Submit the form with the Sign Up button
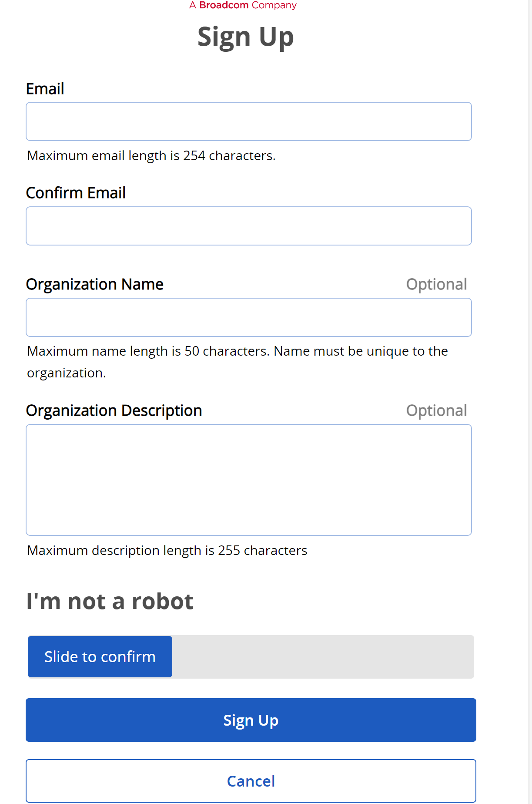The height and width of the screenshot is (804, 532). (251, 720)
